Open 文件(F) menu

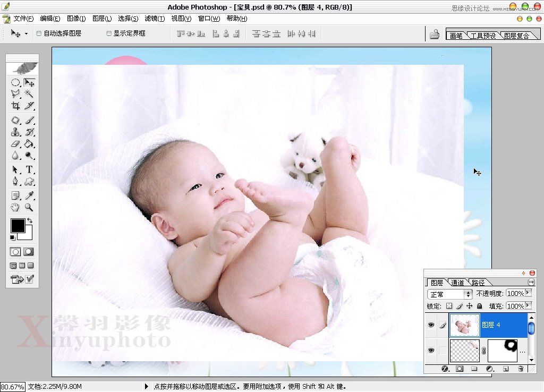pyautogui.click(x=23, y=19)
